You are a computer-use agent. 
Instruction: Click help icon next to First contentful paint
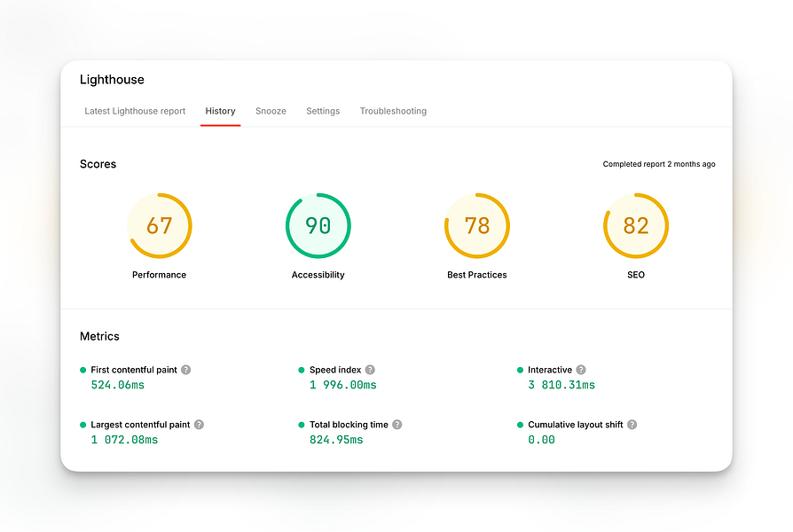point(186,370)
